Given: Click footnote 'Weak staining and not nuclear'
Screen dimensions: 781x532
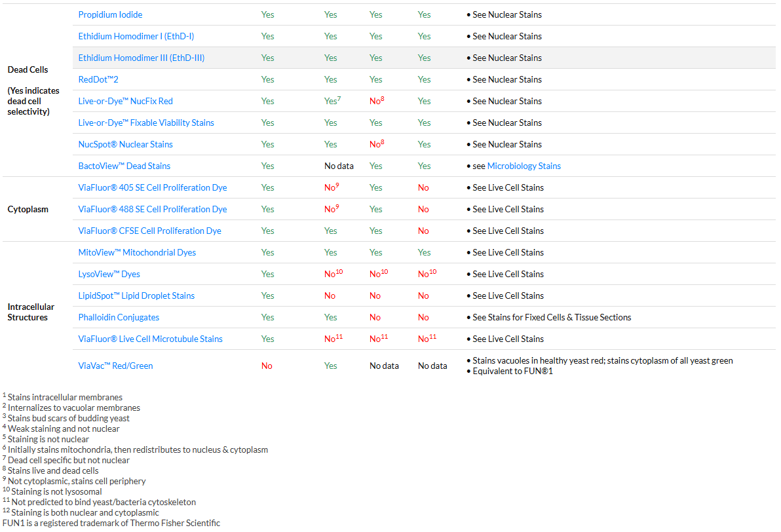Looking at the screenshot, I should click(64, 428).
